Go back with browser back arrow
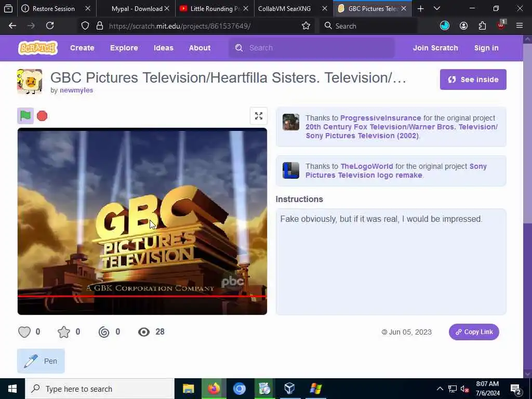Viewport: 532px width, 399px height. click(12, 26)
